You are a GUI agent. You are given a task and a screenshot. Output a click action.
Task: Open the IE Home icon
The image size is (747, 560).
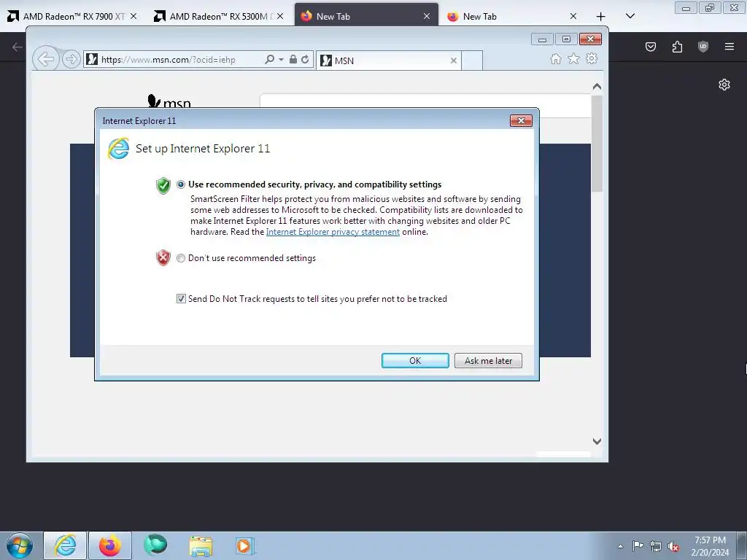coord(555,58)
